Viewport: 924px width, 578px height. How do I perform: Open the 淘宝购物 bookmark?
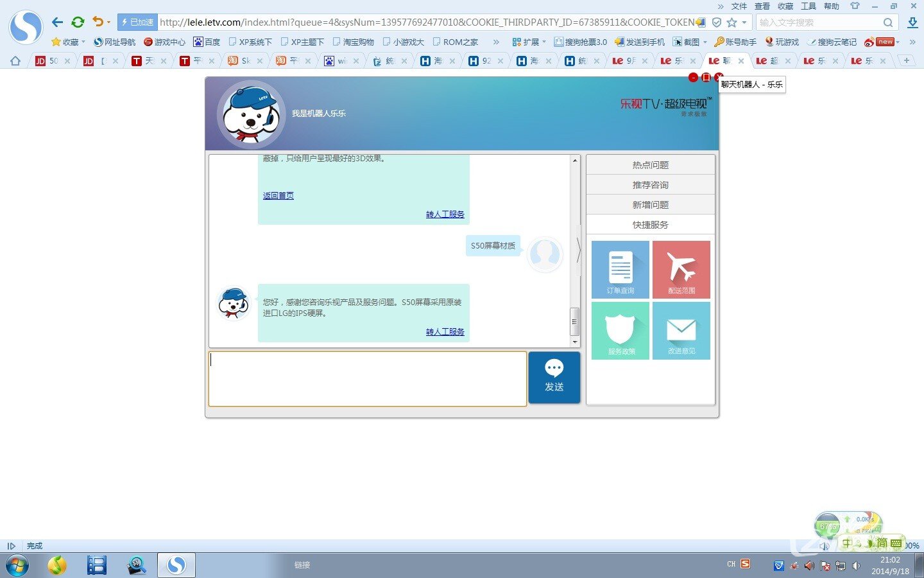354,42
